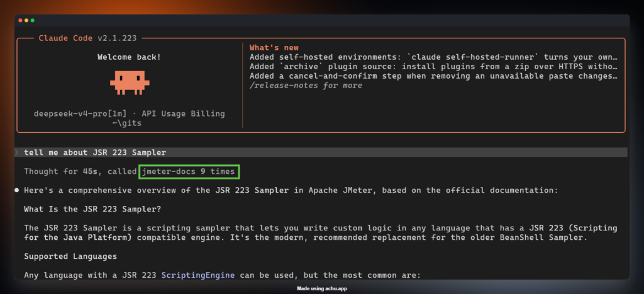Click the 'Made using achu.app' caption
This screenshot has height=294, width=644.
pyautogui.click(x=322, y=289)
